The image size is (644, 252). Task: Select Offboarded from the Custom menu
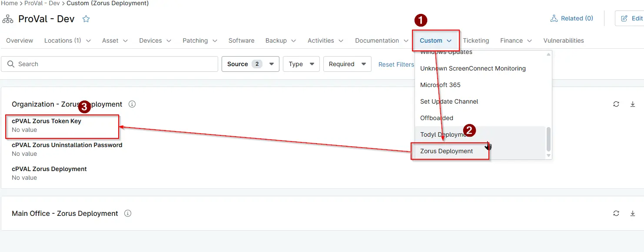click(x=480, y=118)
